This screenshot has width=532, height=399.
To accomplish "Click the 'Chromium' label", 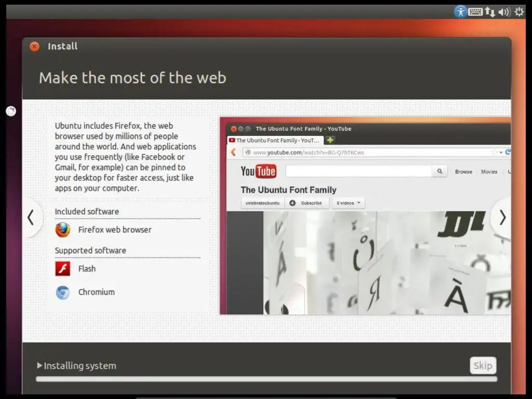I will [x=96, y=292].
